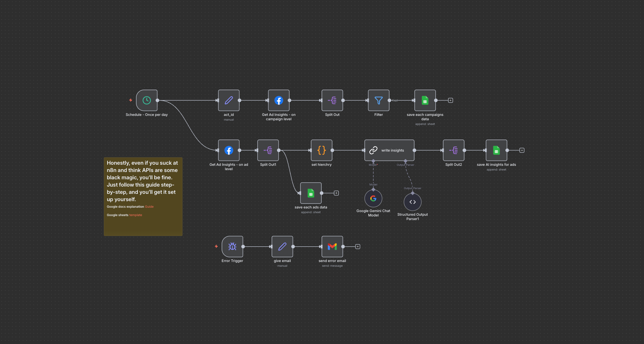Open the save each campaigns data sheet node

tap(425, 100)
